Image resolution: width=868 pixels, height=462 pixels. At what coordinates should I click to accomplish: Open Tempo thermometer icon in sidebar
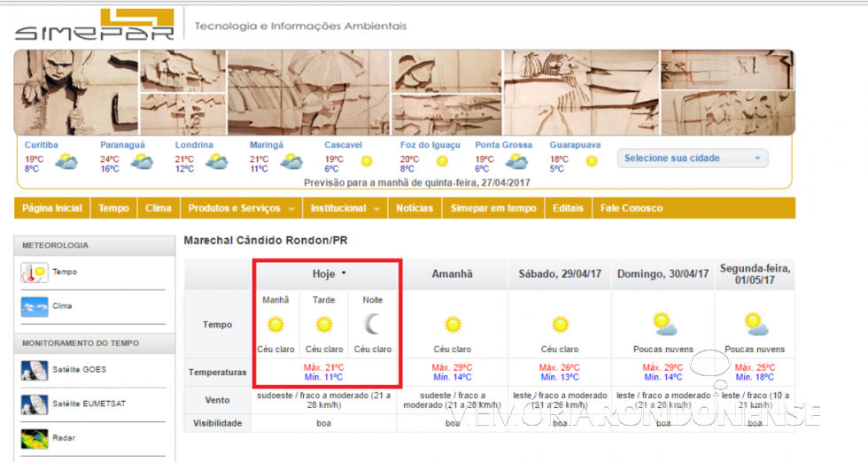[x=34, y=273]
